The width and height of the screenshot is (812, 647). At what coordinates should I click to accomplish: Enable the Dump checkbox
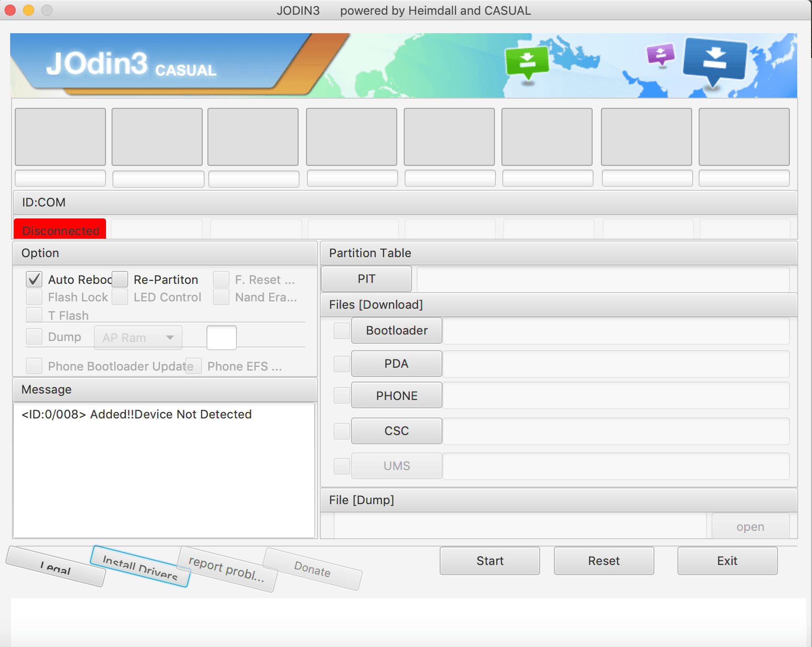[34, 336]
